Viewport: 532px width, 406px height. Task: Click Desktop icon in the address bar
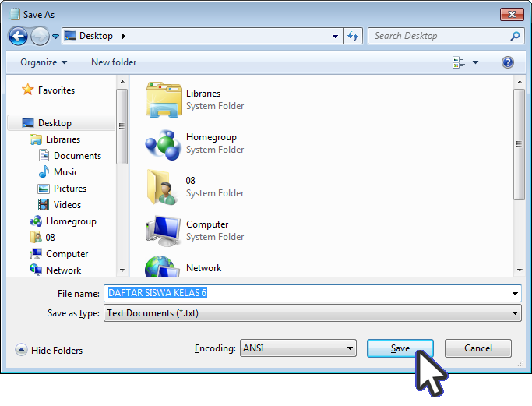coord(70,36)
